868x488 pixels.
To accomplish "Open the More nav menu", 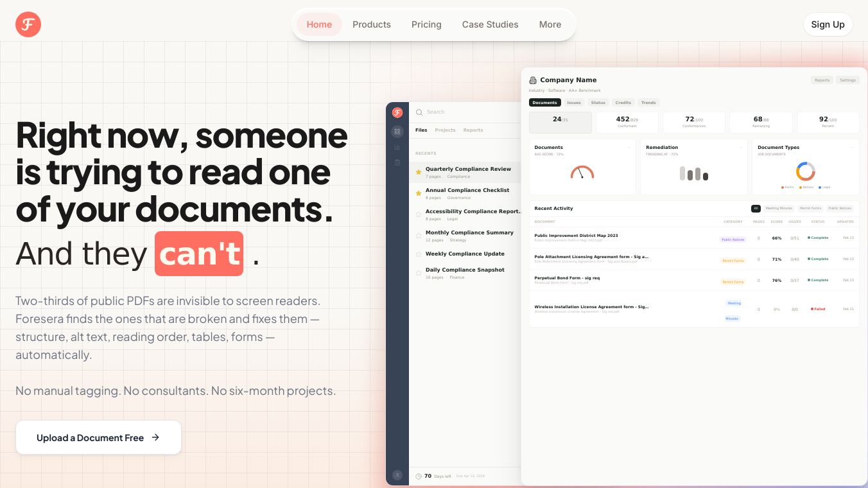I will tap(550, 24).
